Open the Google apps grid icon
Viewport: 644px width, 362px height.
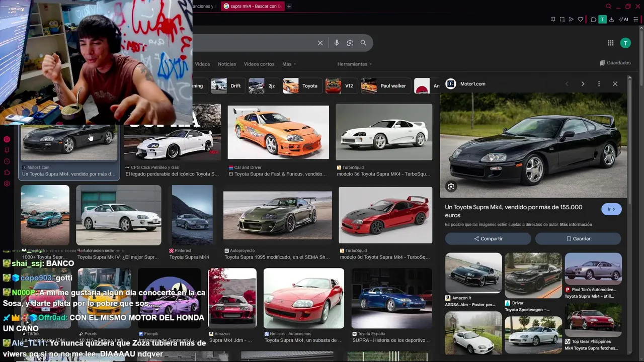coord(611,43)
